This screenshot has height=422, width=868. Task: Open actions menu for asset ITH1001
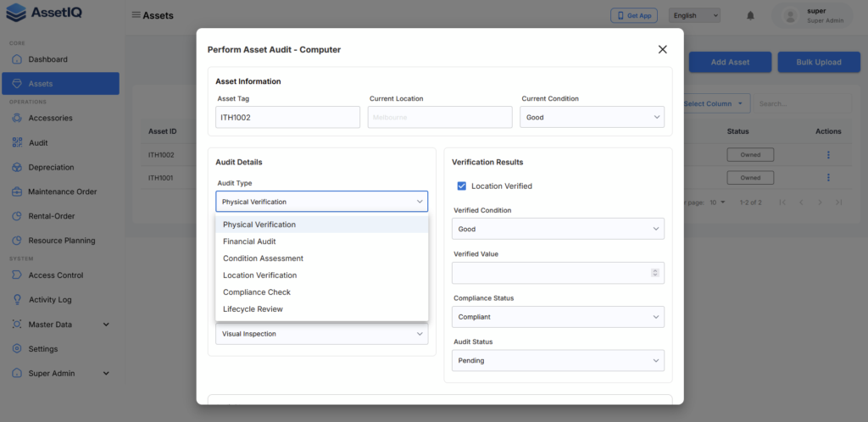pos(828,178)
